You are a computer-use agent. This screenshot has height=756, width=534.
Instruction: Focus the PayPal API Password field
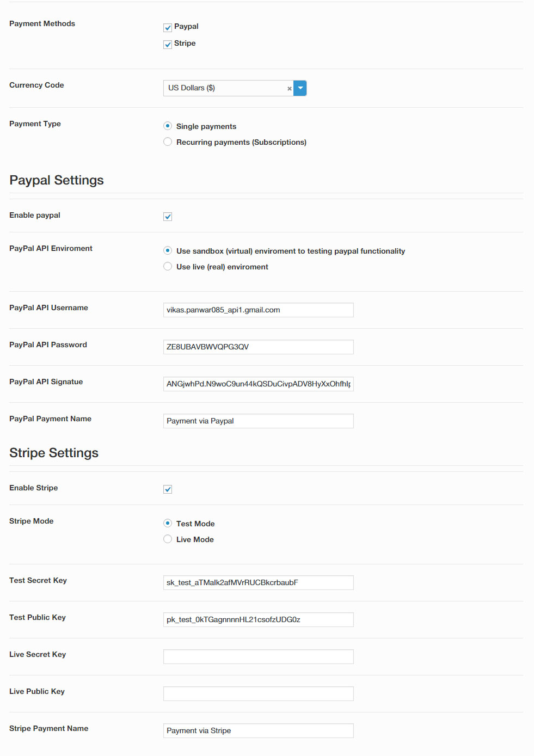click(258, 347)
